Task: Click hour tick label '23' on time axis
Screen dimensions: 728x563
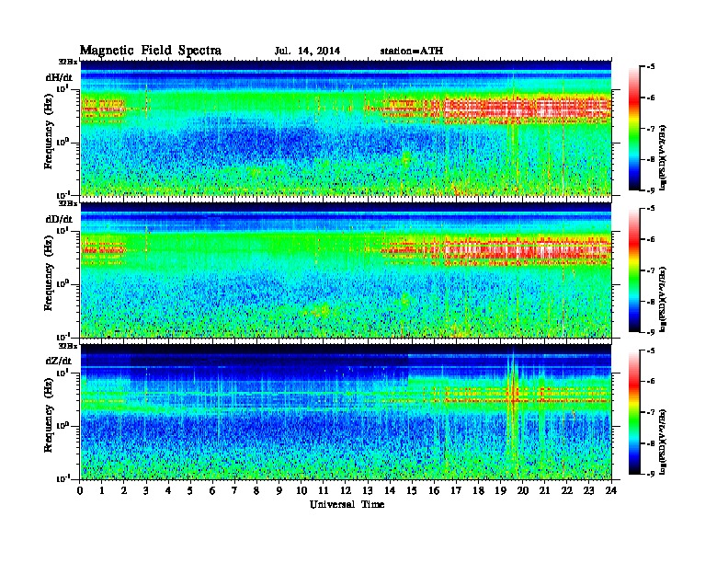Action: pyautogui.click(x=588, y=490)
